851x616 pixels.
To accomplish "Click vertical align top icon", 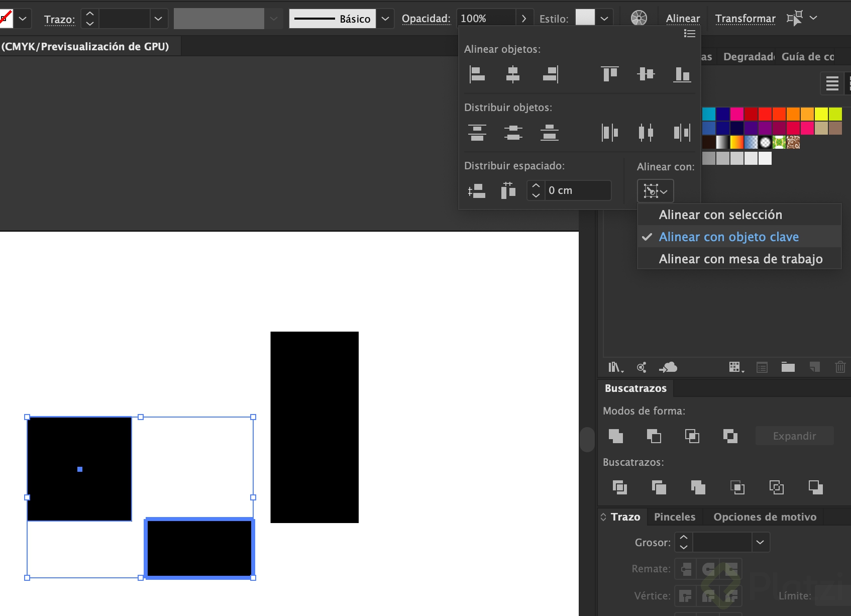I will coord(610,74).
